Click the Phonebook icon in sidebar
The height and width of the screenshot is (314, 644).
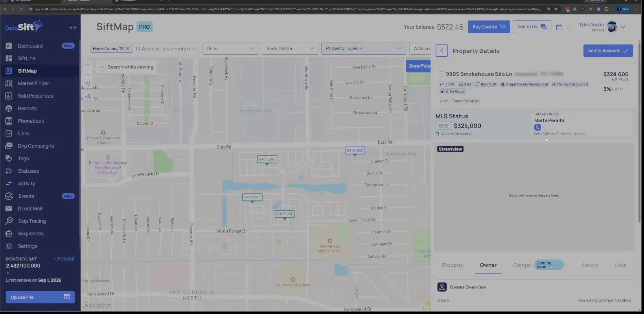(x=9, y=121)
